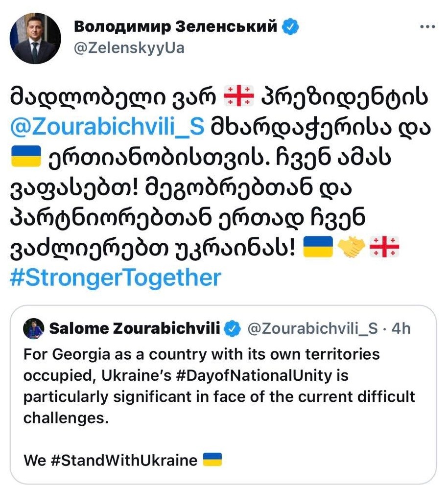
Task: Open Salome Zourabichvili's name in quoted tweet
Action: (x=135, y=329)
